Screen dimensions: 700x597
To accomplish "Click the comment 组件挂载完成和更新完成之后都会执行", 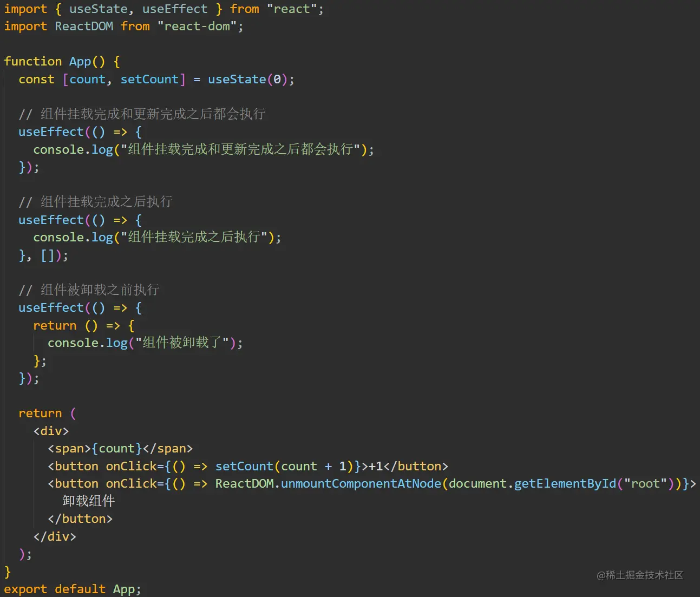I will tap(142, 114).
